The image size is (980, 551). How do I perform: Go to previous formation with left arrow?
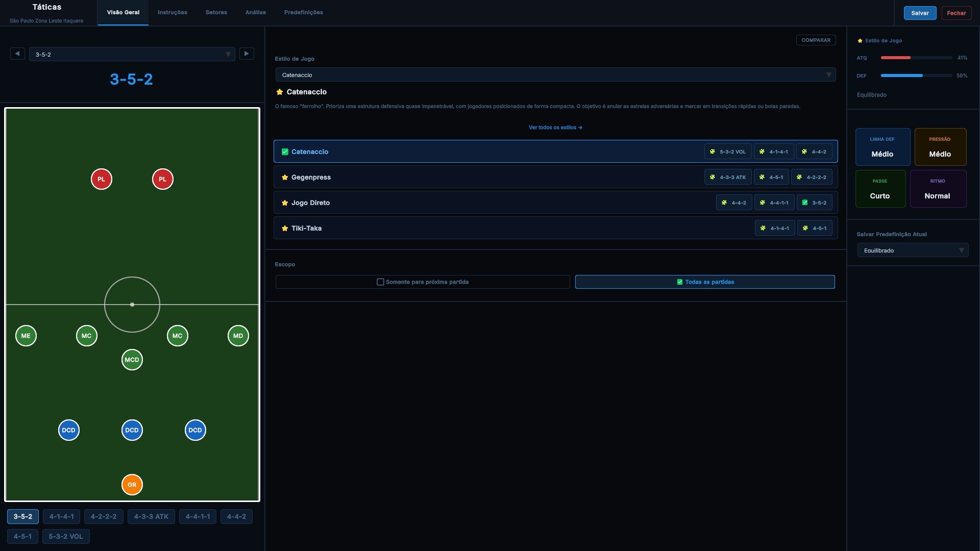[17, 54]
